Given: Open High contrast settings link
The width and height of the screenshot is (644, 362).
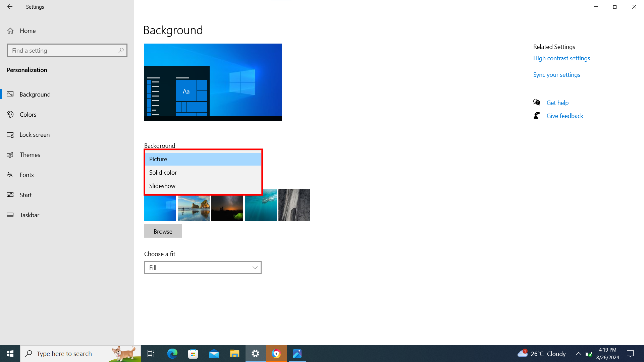Looking at the screenshot, I should 561,58.
